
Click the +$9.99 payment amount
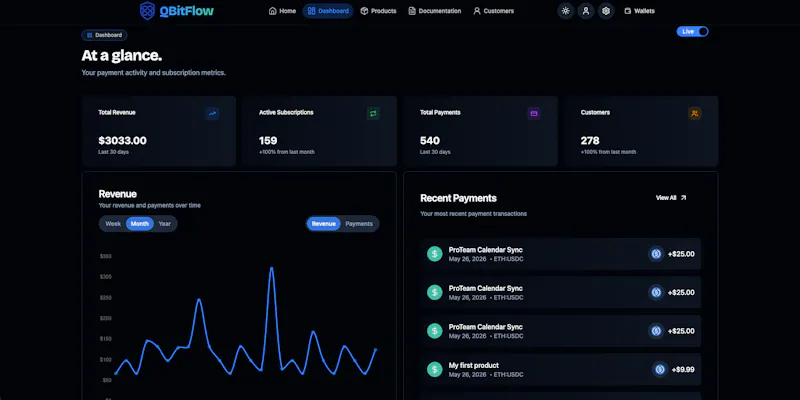pos(683,369)
